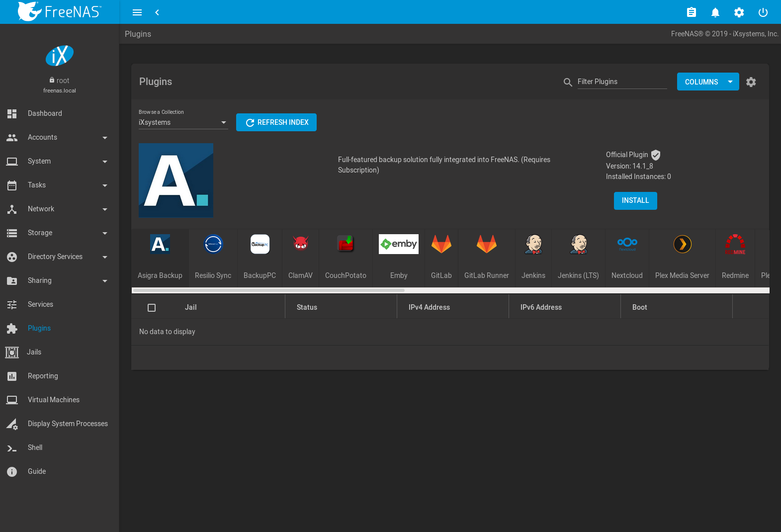Click the FreeNAS logo
The image size is (781, 532).
[x=60, y=11]
